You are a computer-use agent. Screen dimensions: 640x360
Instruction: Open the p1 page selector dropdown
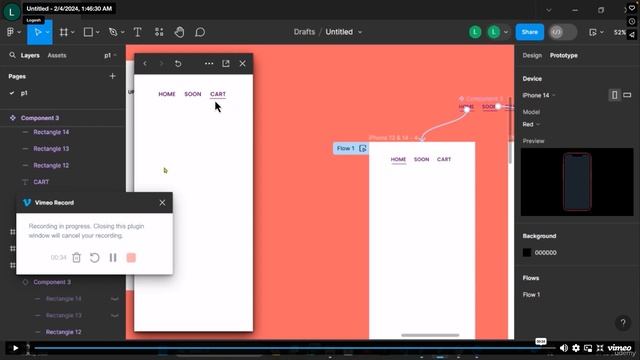110,55
